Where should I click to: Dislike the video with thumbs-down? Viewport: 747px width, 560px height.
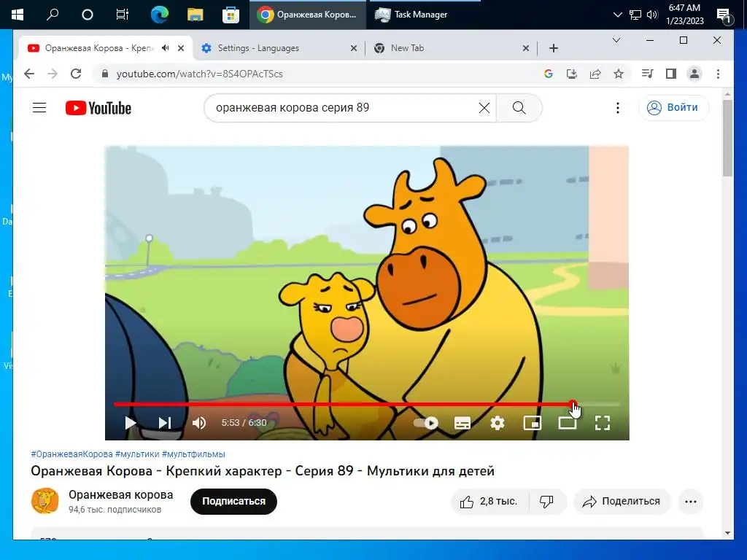[547, 502]
